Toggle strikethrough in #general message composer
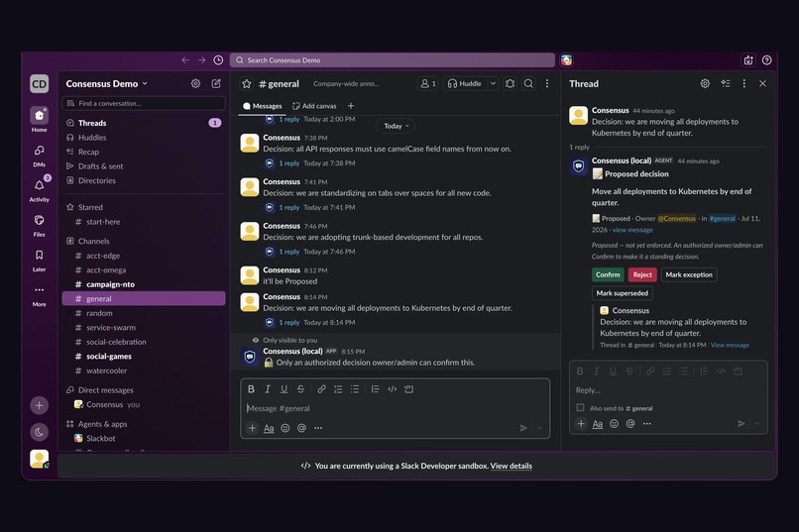799x532 pixels. [x=300, y=389]
